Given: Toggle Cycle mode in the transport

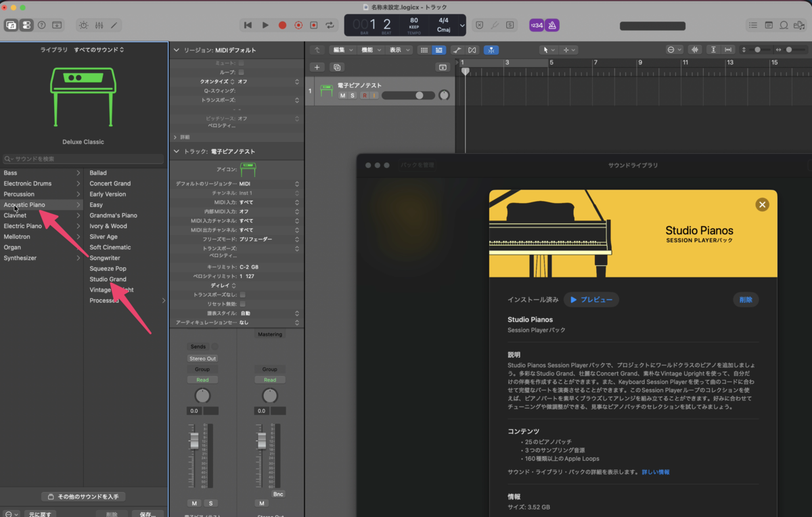Looking at the screenshot, I should pos(330,25).
